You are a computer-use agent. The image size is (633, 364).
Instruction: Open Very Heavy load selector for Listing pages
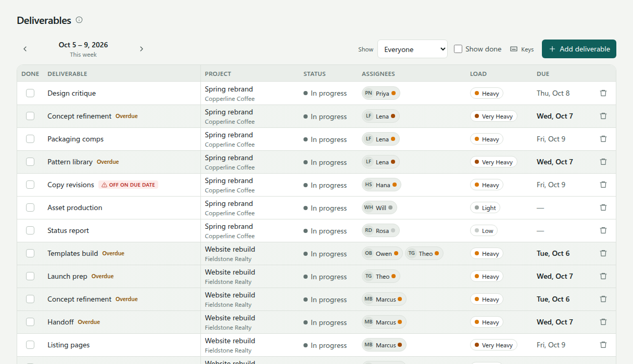tap(493, 345)
